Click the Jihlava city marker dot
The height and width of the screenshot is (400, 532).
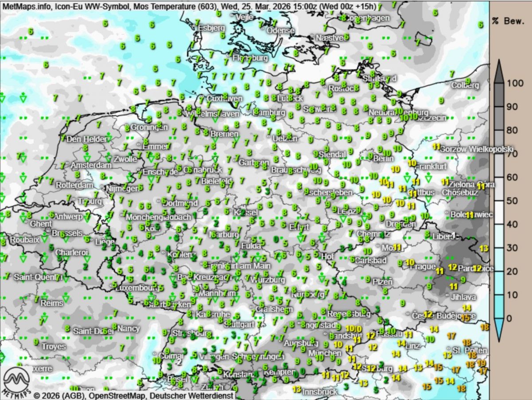448,295
